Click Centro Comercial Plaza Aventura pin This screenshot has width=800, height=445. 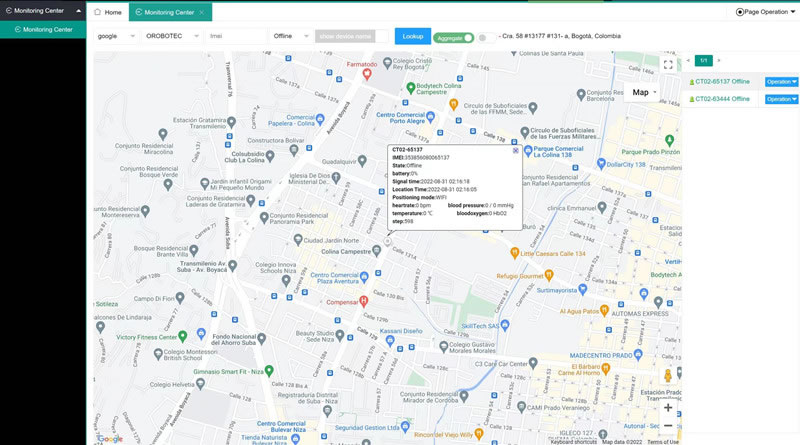coord(364,278)
